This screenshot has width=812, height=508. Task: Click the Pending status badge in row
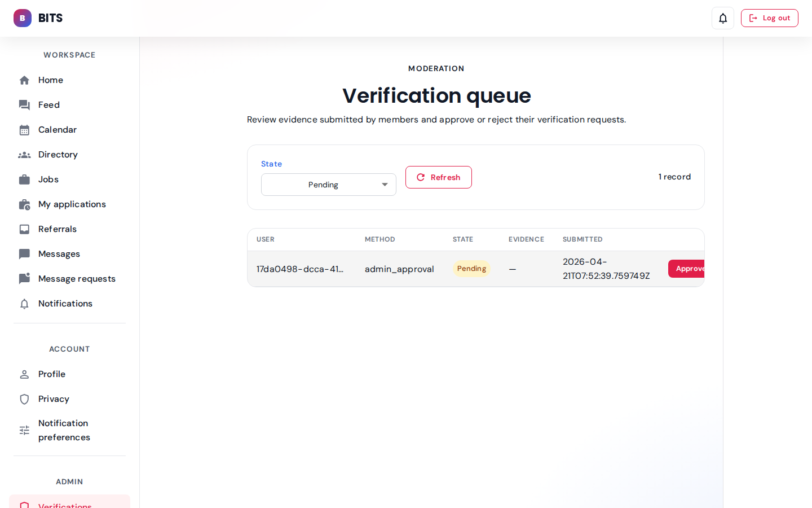(x=471, y=269)
